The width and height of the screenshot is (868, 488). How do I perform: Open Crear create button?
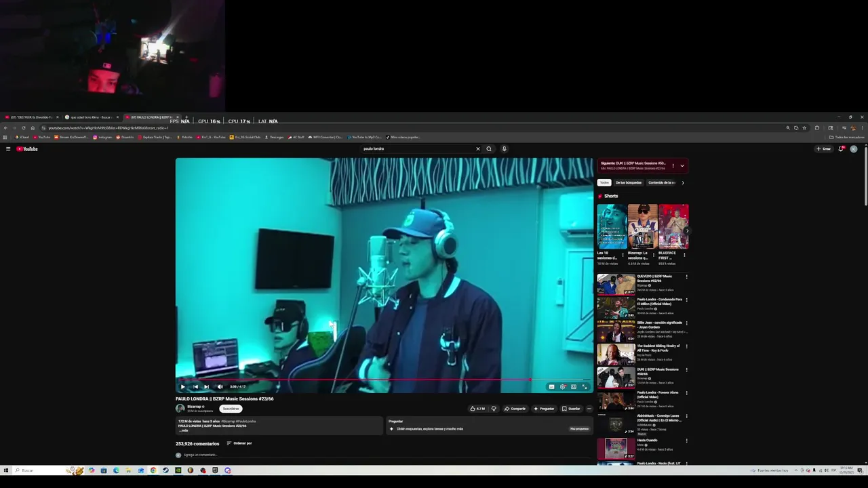[x=824, y=149]
